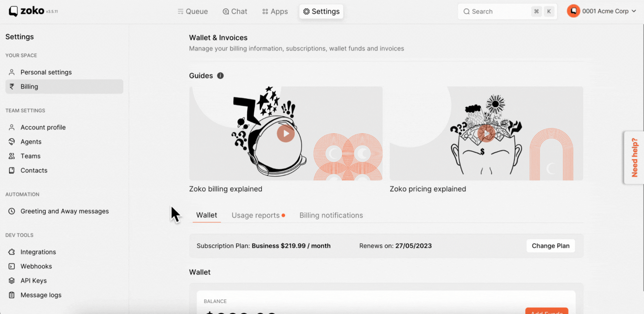This screenshot has width=644, height=314.
Task: Open Agents settings
Action: (x=64, y=142)
